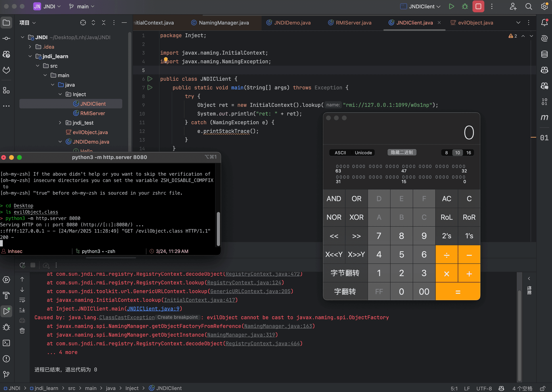Switch to RMIServer.java tab

(x=350, y=23)
